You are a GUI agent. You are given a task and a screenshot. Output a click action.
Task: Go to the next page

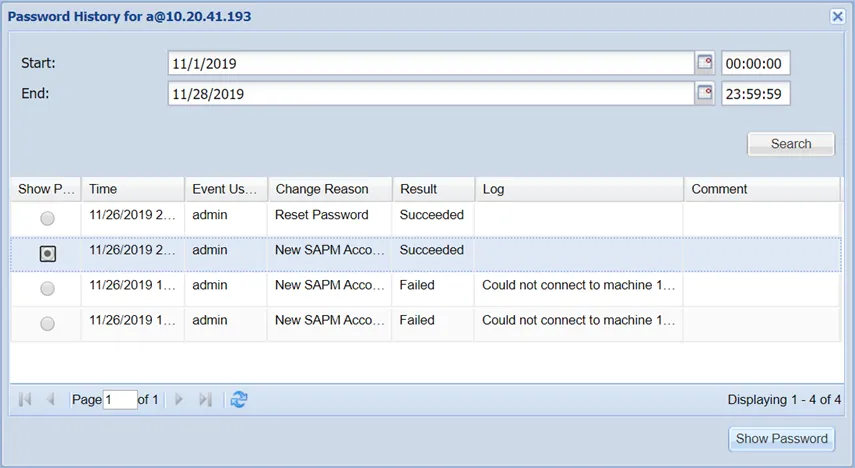[x=178, y=400]
